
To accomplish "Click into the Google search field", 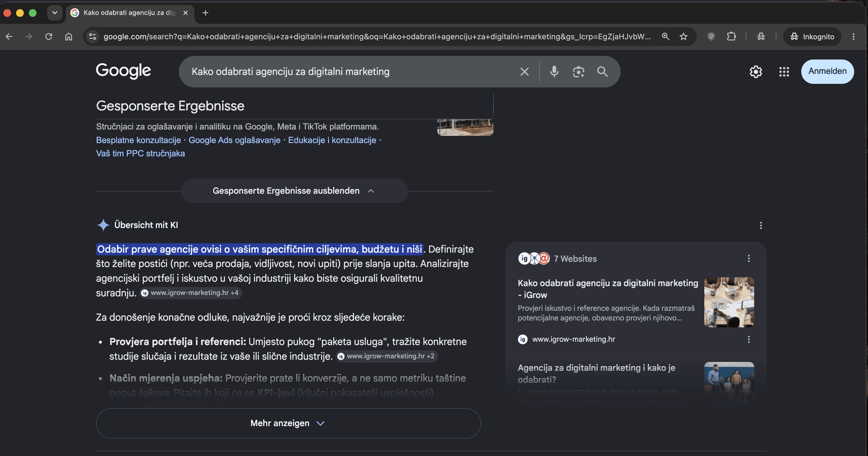I will pyautogui.click(x=350, y=72).
